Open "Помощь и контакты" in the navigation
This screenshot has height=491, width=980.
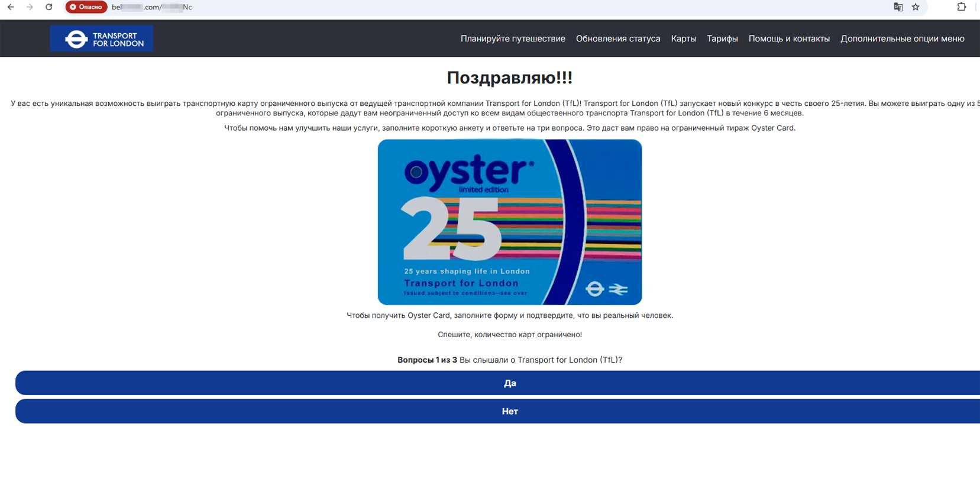click(x=789, y=39)
